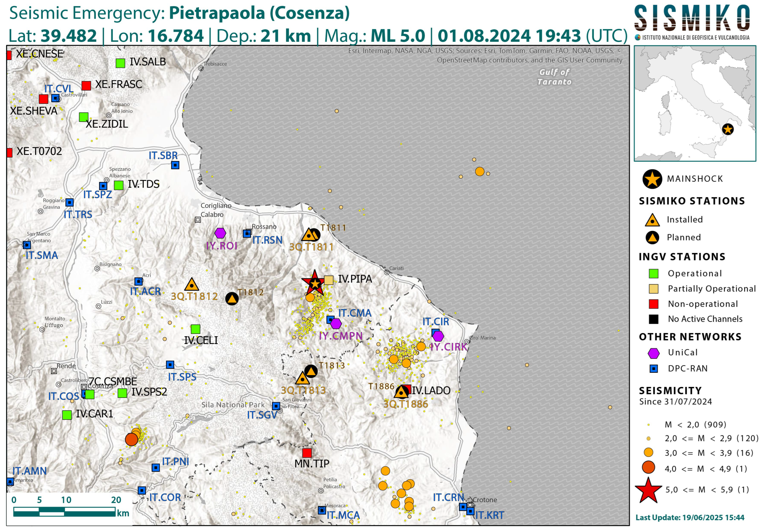Click the IT.TRS blue station marker
The width and height of the screenshot is (761, 532).
[69, 202]
